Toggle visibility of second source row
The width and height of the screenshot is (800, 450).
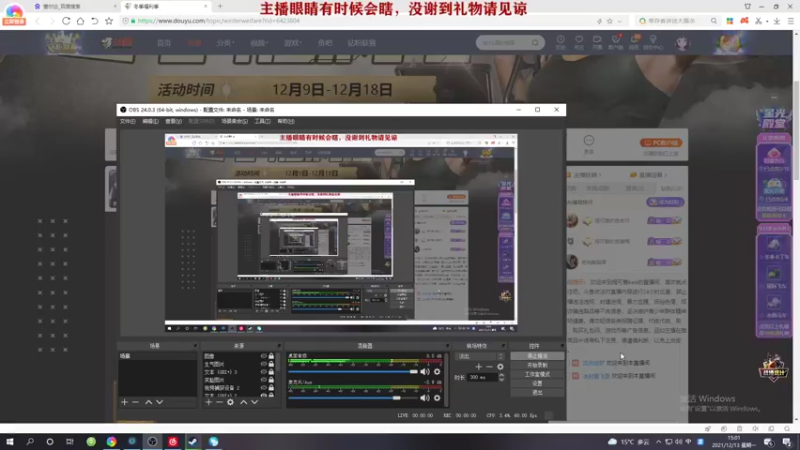(x=264, y=364)
